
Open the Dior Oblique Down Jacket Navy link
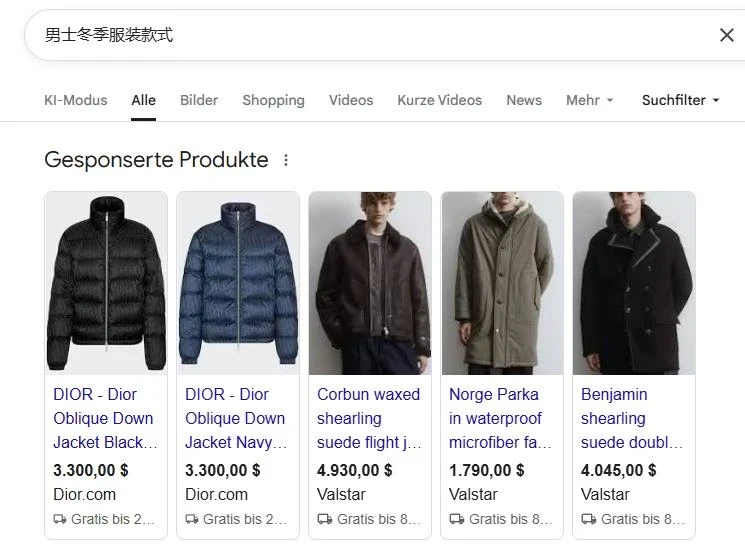[x=236, y=418]
